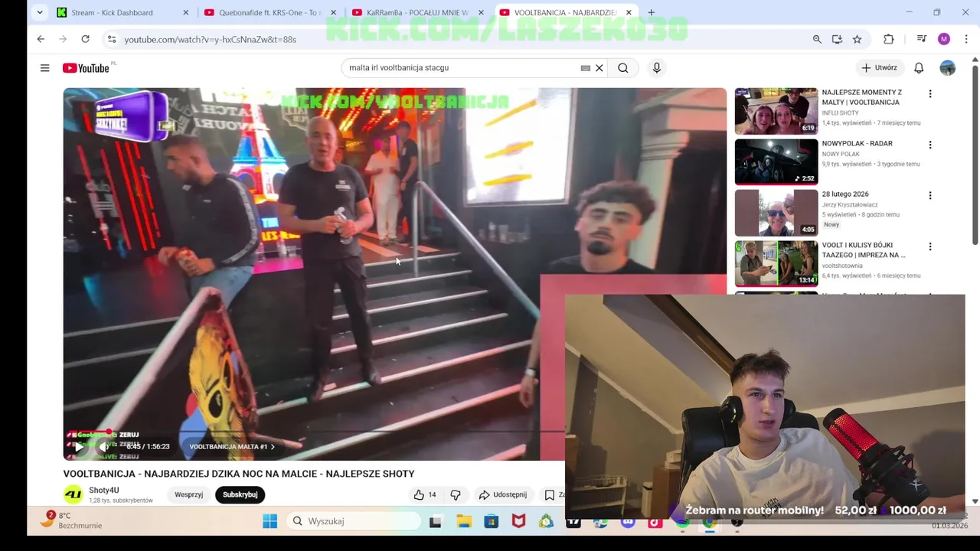Expand the tab search dropdown arrow
The width and height of the screenshot is (980, 551).
(x=40, y=12)
